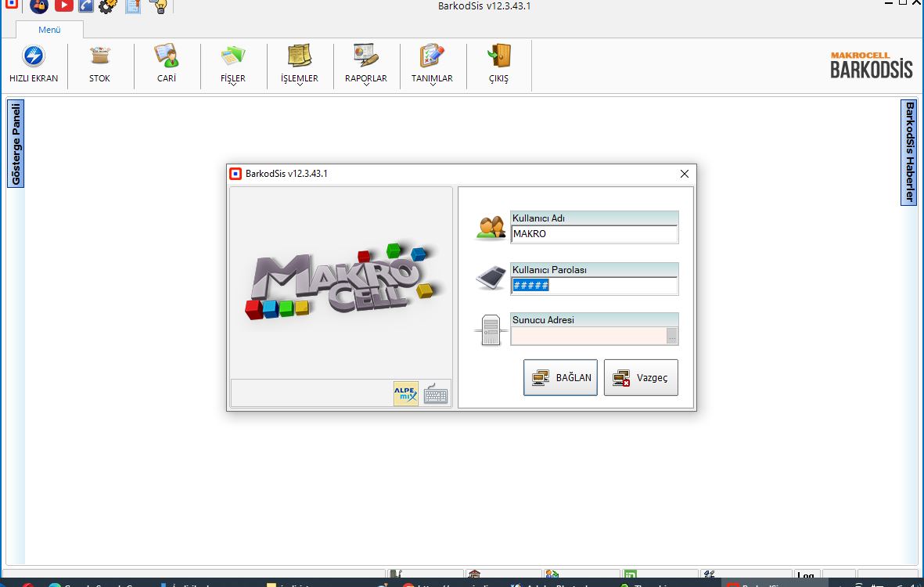Click the Vazgeç cancel button

641,378
